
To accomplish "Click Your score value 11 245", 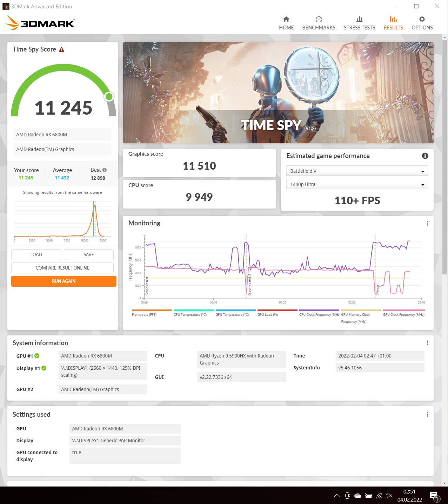I will 26,178.
